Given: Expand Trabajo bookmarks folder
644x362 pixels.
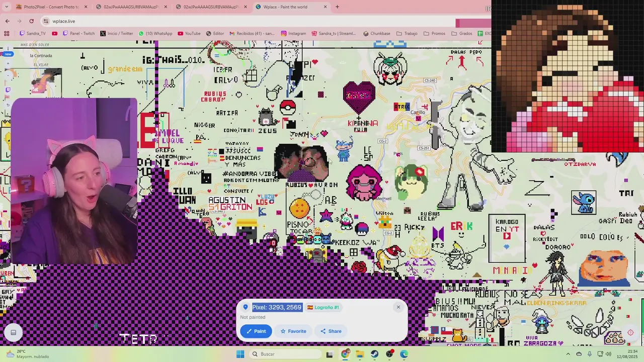Looking at the screenshot, I should coord(407,34).
